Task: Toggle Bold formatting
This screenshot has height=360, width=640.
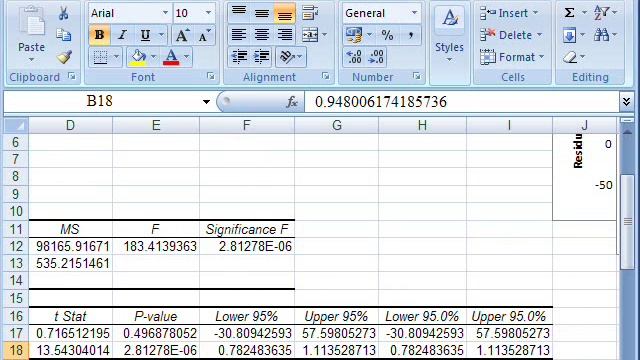Action: tap(99, 35)
